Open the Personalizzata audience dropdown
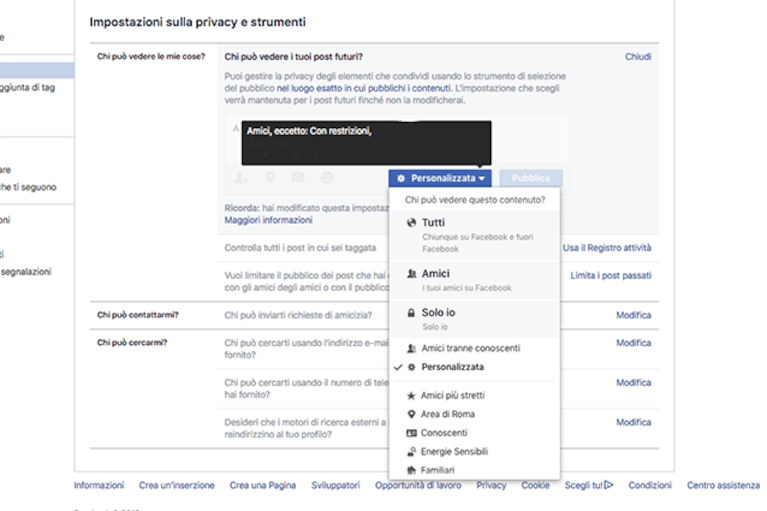Image resolution: width=767 pixels, height=511 pixels. [x=440, y=178]
